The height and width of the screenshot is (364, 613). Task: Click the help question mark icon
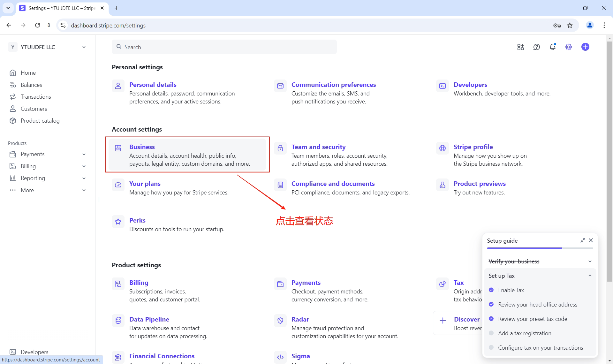point(536,47)
